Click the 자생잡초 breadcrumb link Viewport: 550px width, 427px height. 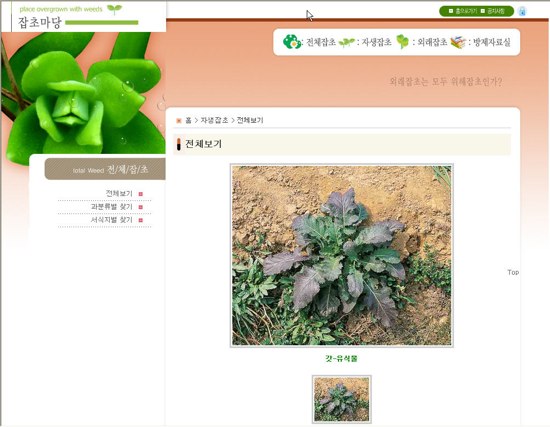[214, 120]
